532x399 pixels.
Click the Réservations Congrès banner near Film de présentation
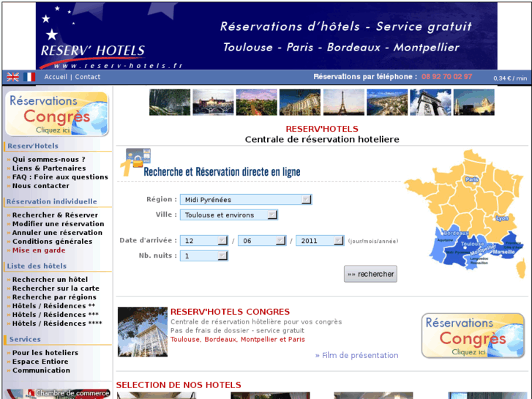pos(473,335)
